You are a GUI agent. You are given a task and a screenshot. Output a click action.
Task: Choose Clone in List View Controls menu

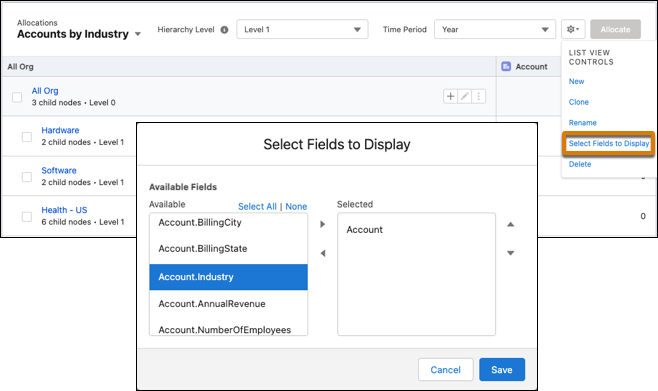579,102
